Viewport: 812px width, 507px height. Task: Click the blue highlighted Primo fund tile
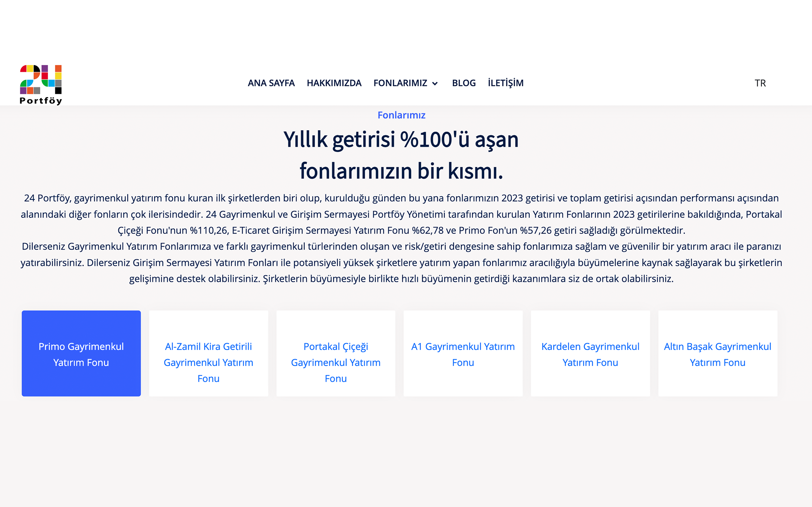click(x=81, y=354)
